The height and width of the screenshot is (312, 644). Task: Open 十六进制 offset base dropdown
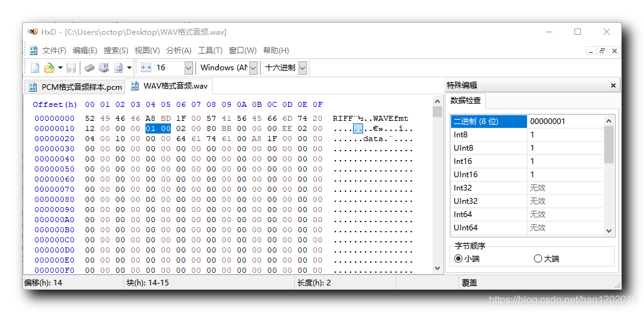pos(302,68)
